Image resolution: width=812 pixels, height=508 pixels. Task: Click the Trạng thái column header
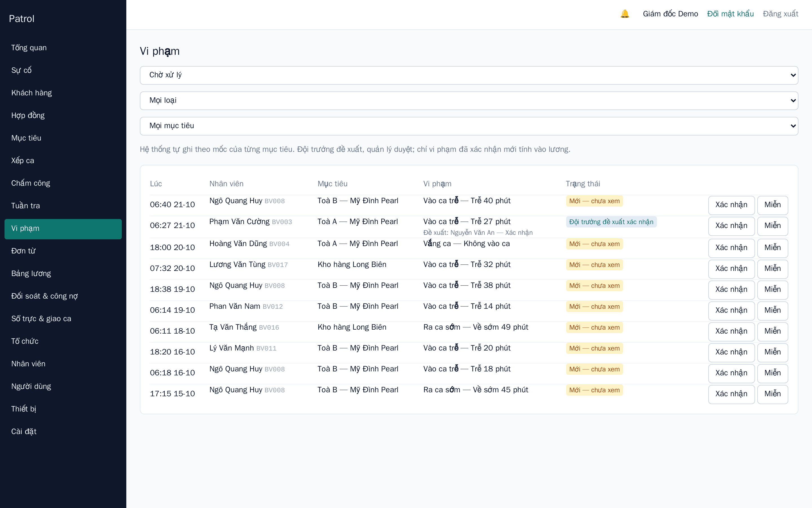pos(583,184)
